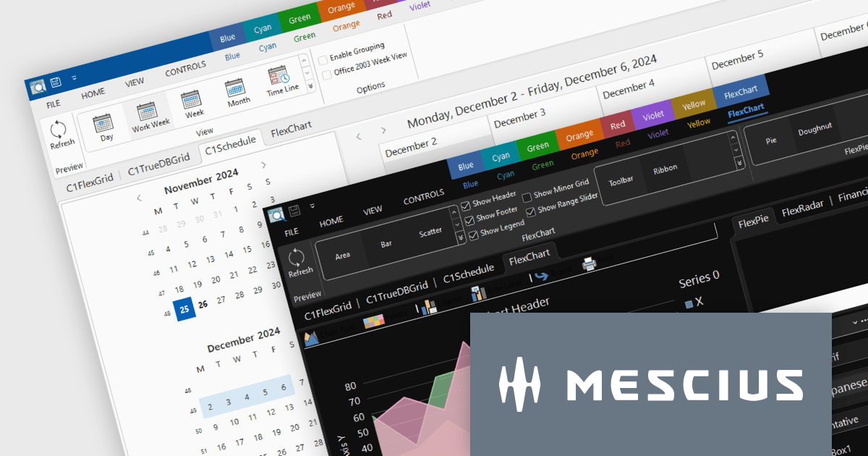Click the print preview icon, light window title bar
Image resolution: width=868 pixels, height=456 pixels.
[x=37, y=88]
